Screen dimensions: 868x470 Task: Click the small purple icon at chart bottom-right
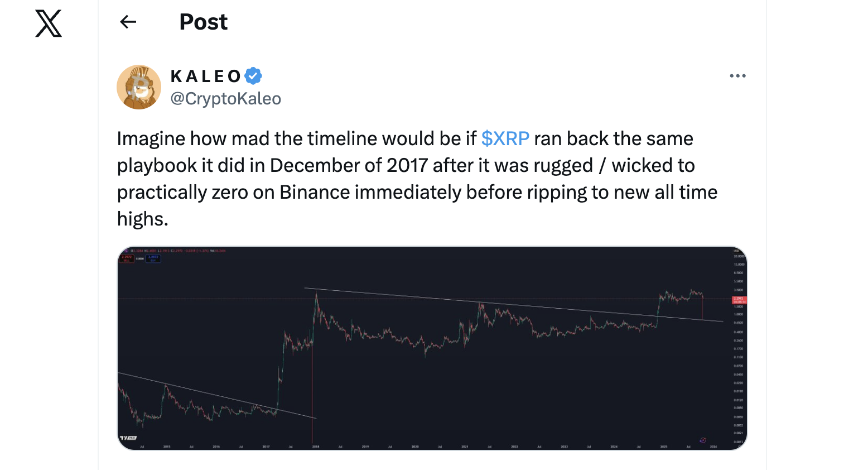coord(703,440)
